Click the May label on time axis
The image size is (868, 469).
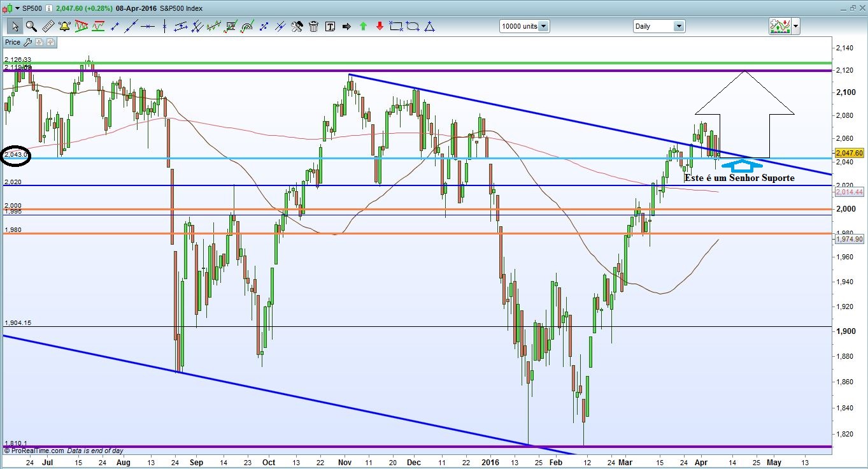(773, 461)
